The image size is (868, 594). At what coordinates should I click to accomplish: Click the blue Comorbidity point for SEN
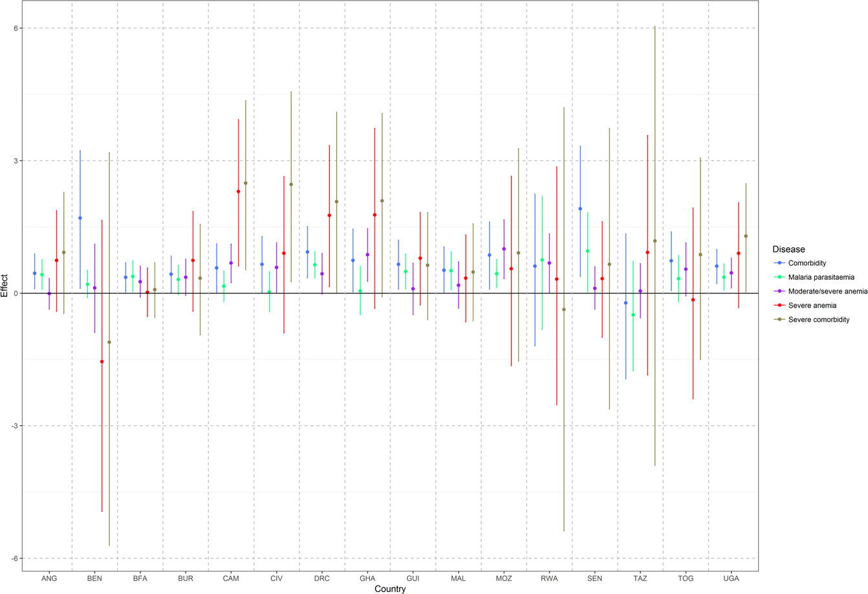click(580, 209)
